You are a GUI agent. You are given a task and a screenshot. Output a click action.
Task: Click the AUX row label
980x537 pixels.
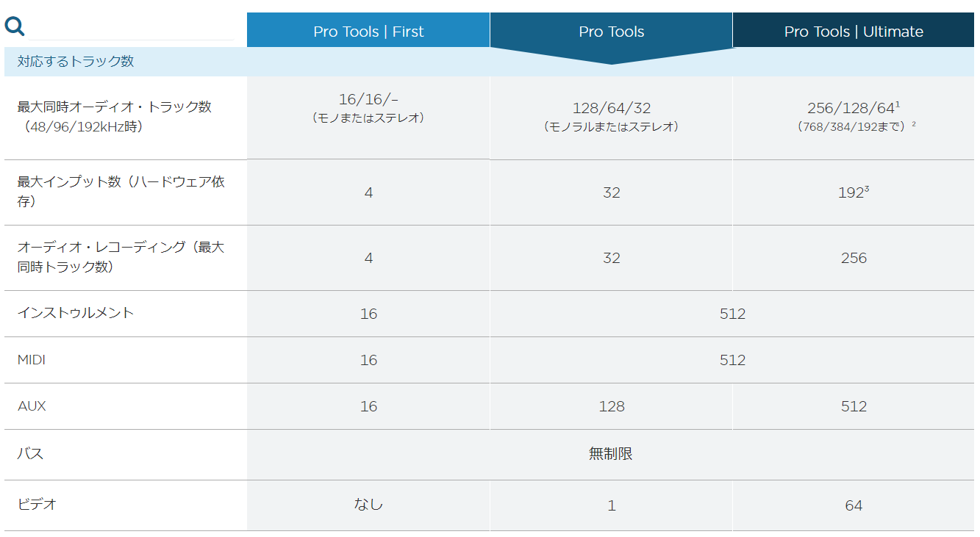(32, 406)
